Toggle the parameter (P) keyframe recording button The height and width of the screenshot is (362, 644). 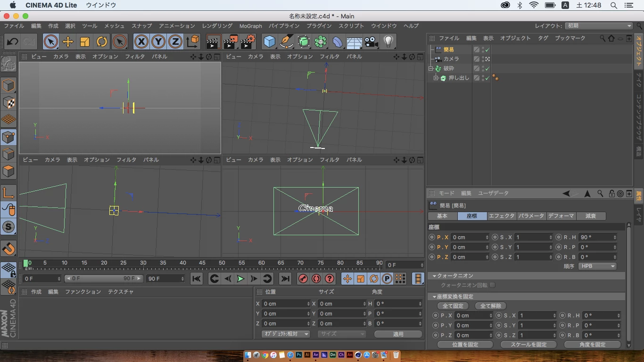pos(387,279)
